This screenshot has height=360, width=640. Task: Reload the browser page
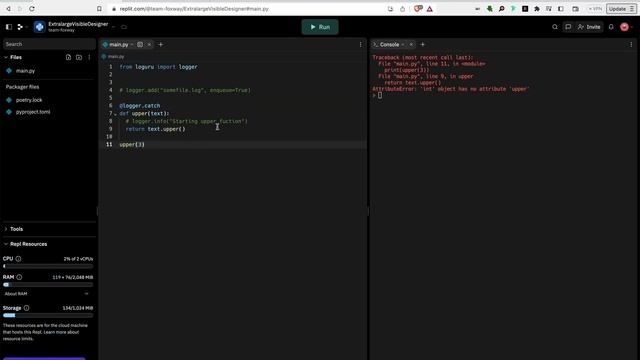tap(31, 9)
